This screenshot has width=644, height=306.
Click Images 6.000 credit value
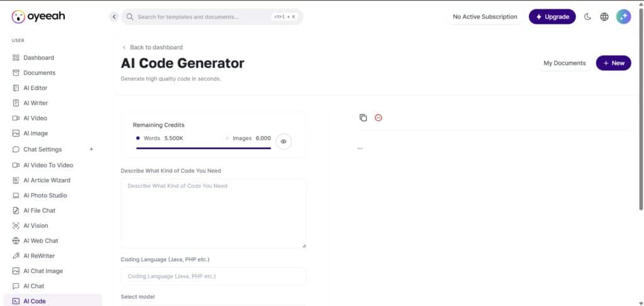[x=264, y=138]
